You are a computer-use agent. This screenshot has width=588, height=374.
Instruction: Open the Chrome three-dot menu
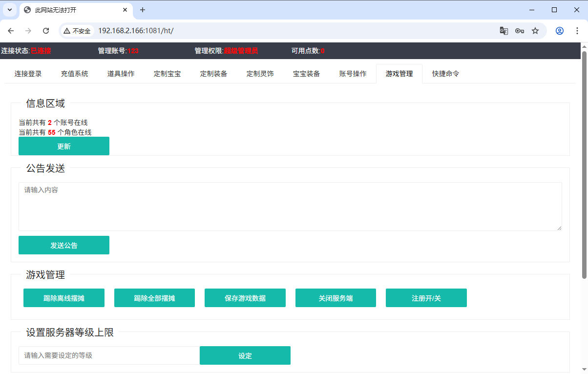coord(577,31)
